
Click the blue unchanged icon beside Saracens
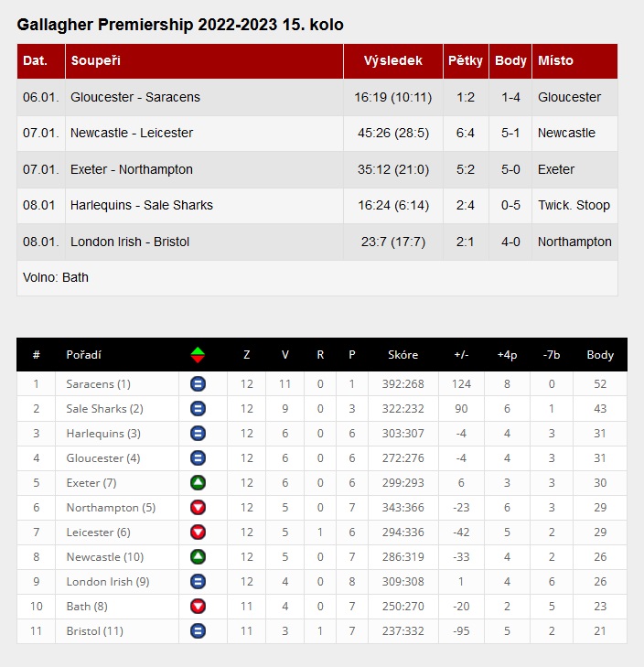198,384
